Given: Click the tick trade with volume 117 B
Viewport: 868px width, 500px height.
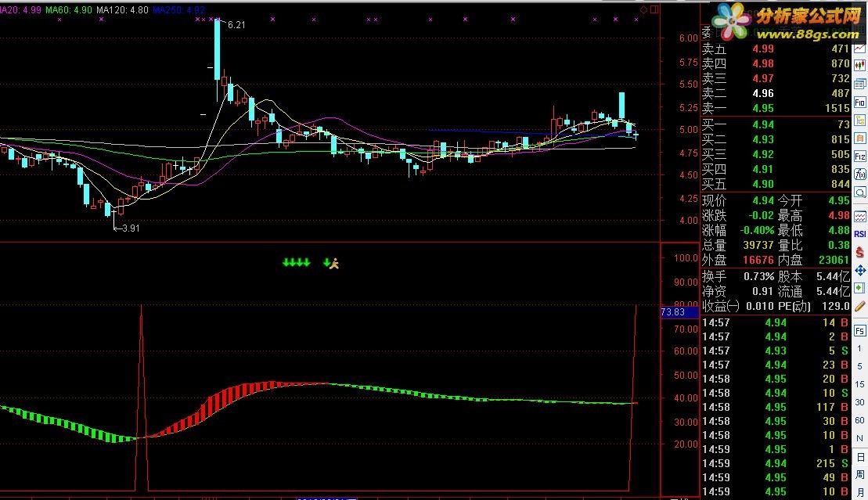Looking at the screenshot, I should [776, 407].
